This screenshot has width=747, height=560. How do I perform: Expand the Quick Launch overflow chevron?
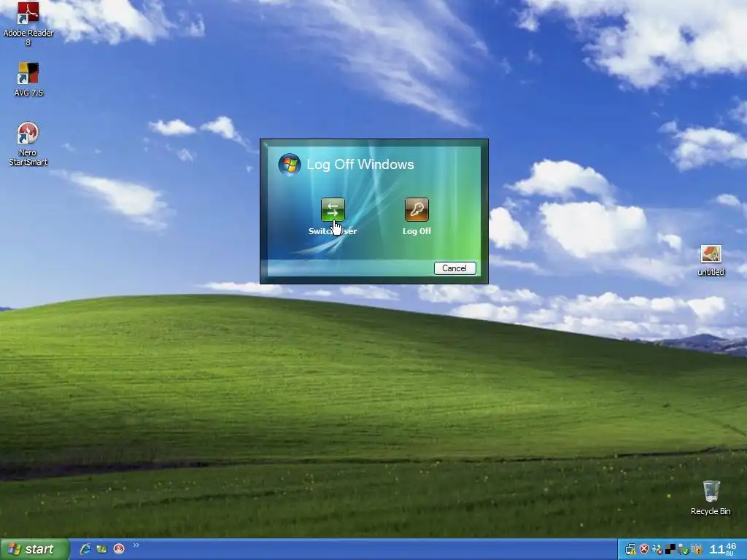pos(136,545)
